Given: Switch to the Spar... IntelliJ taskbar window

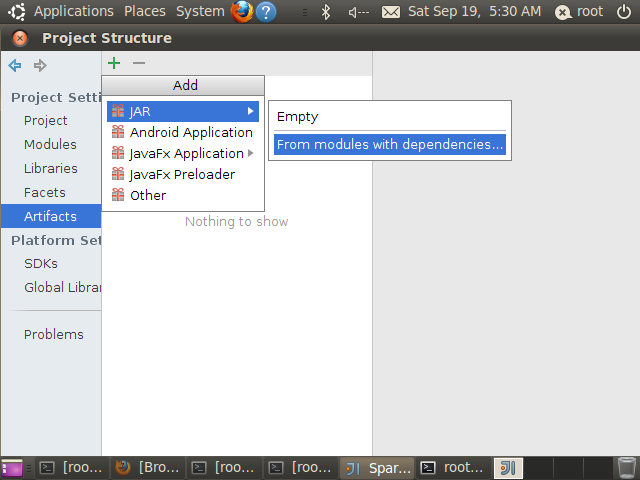Looking at the screenshot, I should click(x=378, y=468).
